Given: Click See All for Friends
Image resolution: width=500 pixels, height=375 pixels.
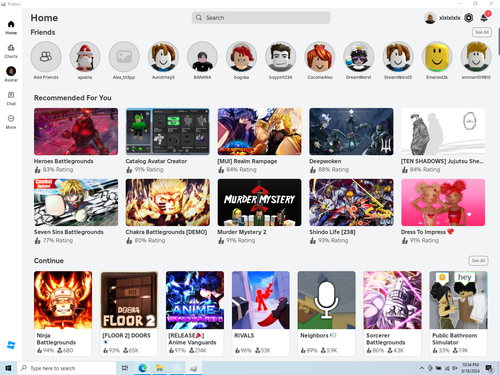Looking at the screenshot, I should pyautogui.click(x=482, y=32).
